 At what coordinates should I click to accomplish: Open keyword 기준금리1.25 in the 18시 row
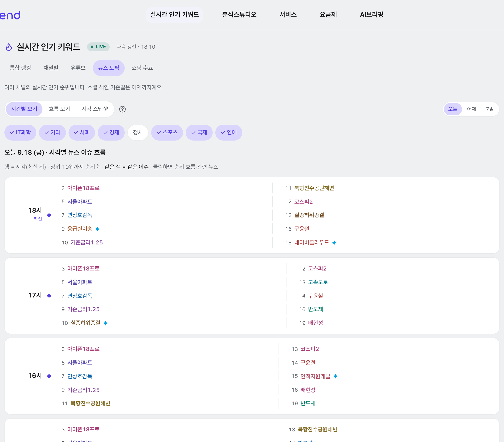(87, 242)
